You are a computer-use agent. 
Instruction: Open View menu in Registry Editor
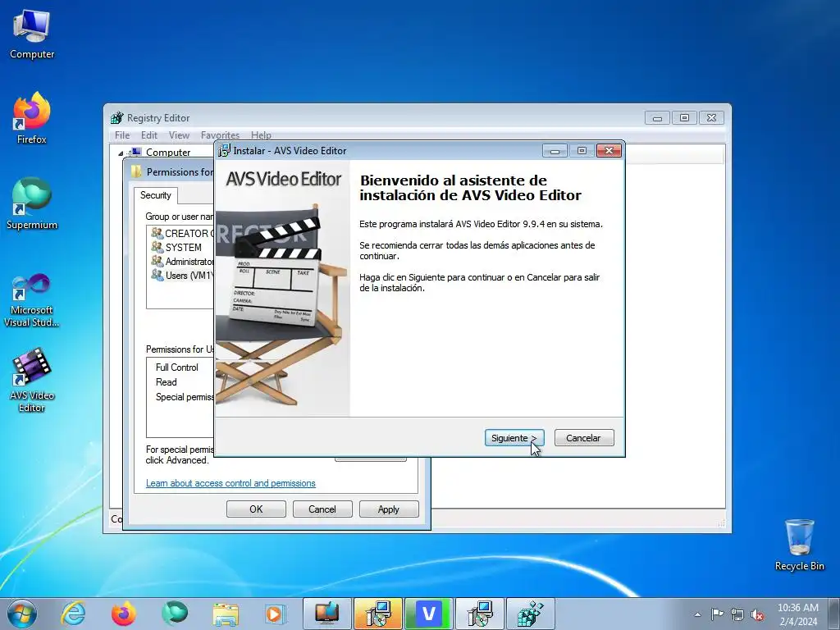(x=179, y=135)
